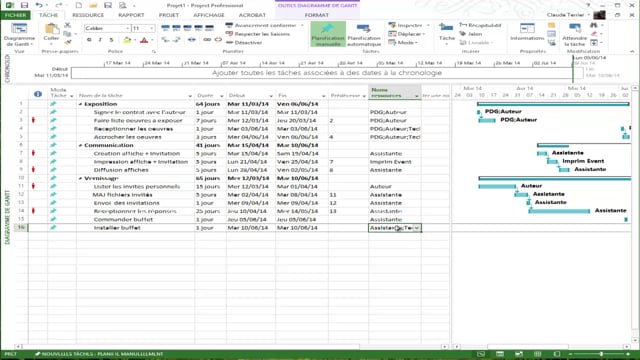The image size is (640, 360).
Task: Collapse the Vernissage summary task
Action: point(80,178)
